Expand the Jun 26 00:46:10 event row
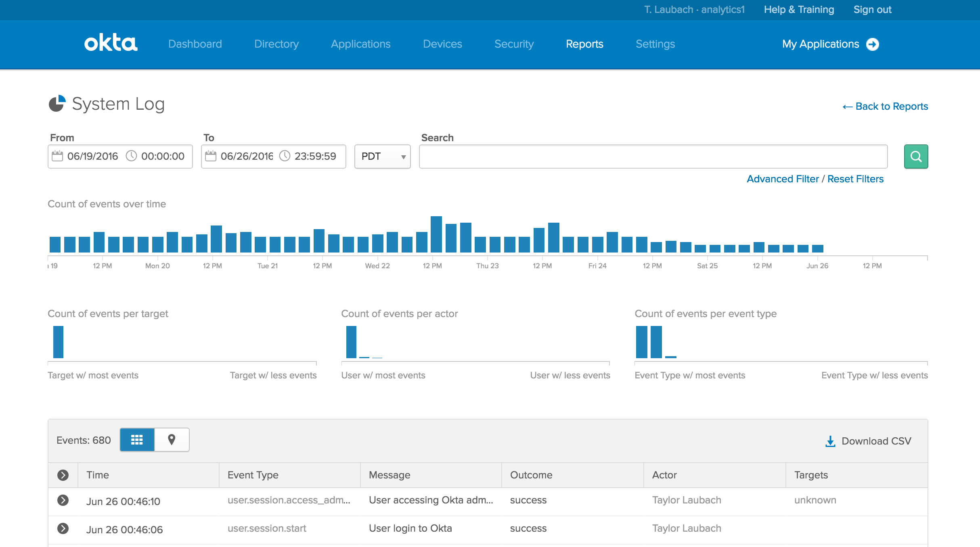This screenshot has width=980, height=547. (63, 500)
